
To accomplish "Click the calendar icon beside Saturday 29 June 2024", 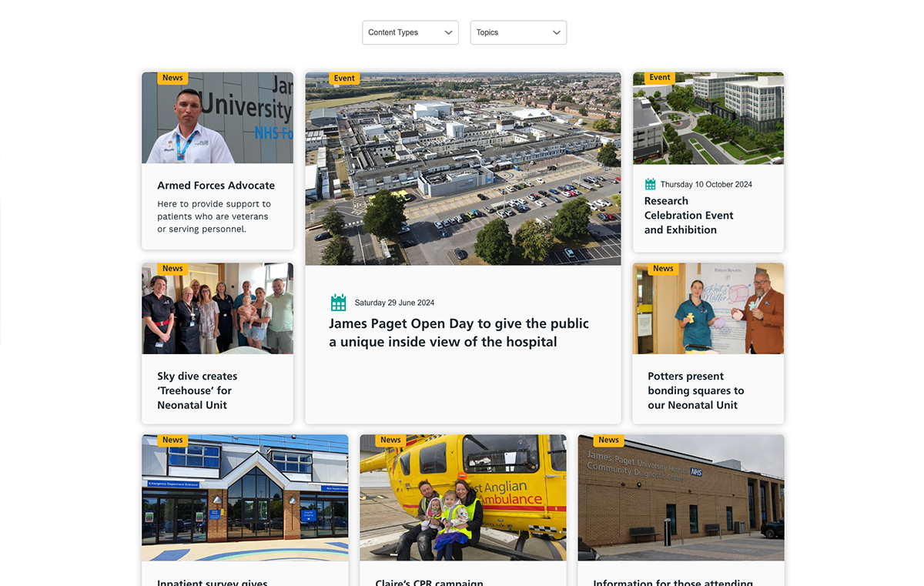I will pos(338,302).
